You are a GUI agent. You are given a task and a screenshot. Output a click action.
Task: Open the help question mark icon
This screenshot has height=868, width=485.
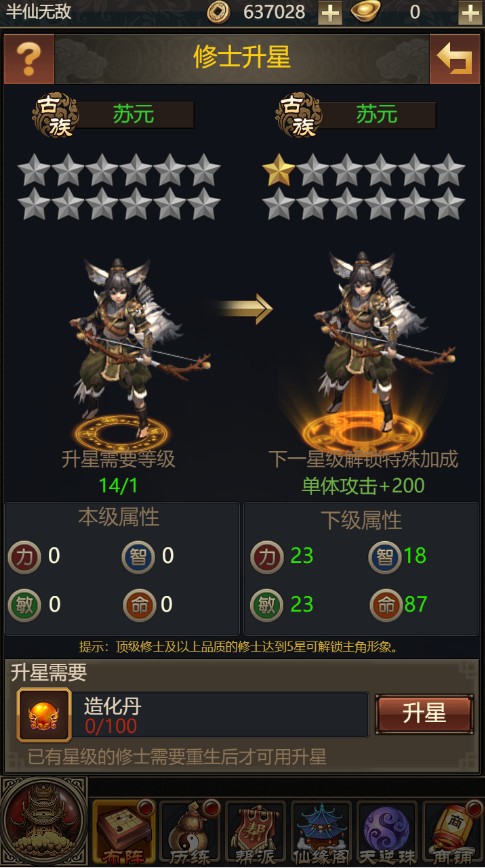point(29,59)
